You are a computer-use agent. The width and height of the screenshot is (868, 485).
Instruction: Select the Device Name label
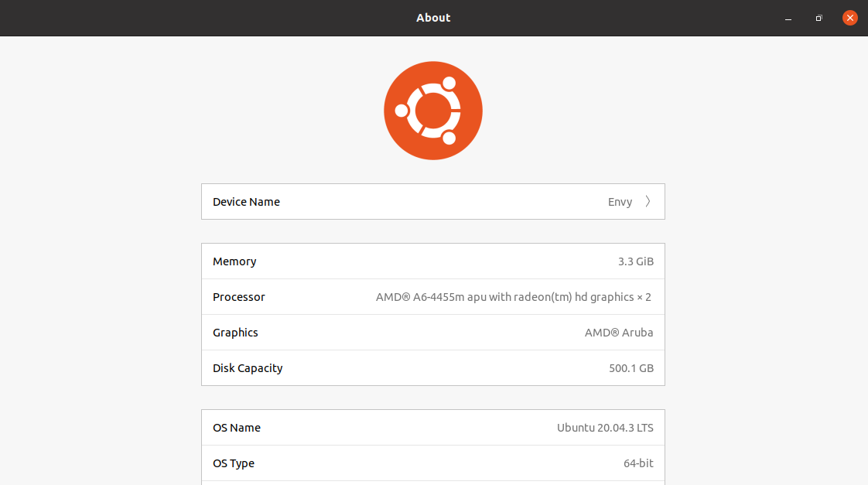(x=246, y=202)
